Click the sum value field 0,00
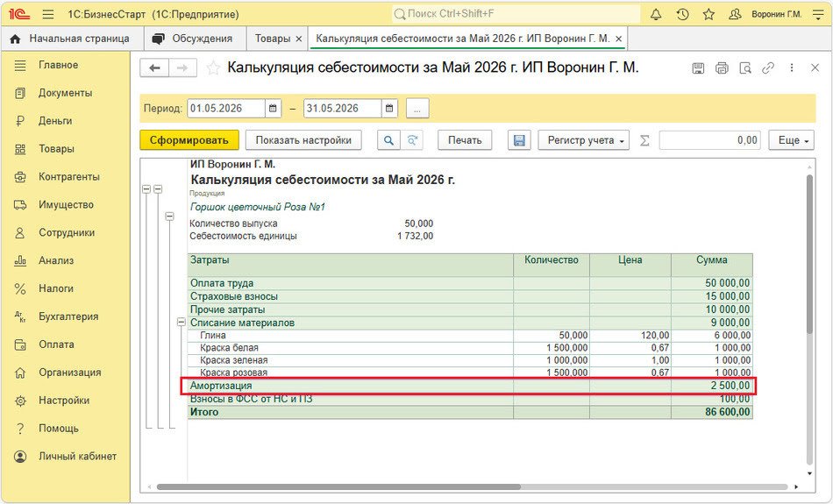833x504 pixels. coord(709,140)
